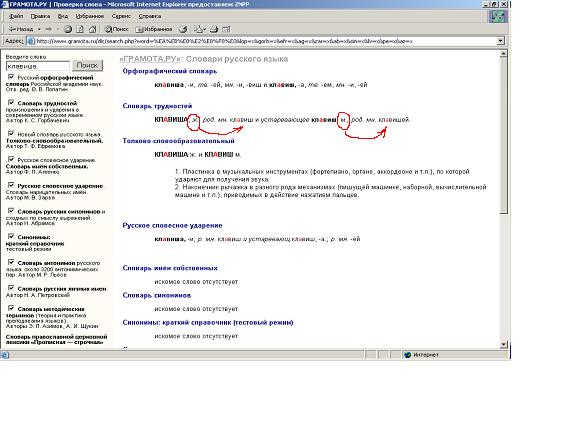Click the Русское словесное ударение results heading
576x432 pixels.
coord(172,226)
